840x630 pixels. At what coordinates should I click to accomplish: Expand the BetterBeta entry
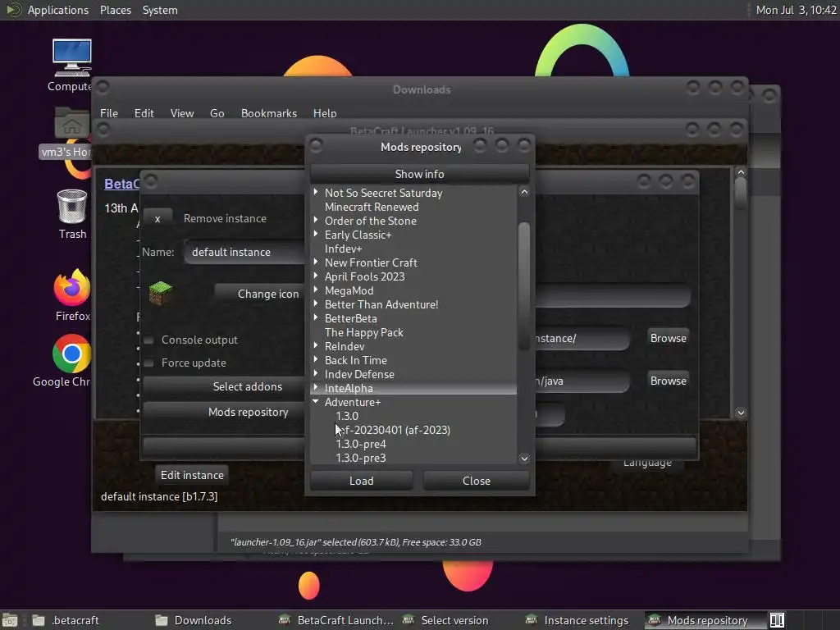[x=316, y=317]
